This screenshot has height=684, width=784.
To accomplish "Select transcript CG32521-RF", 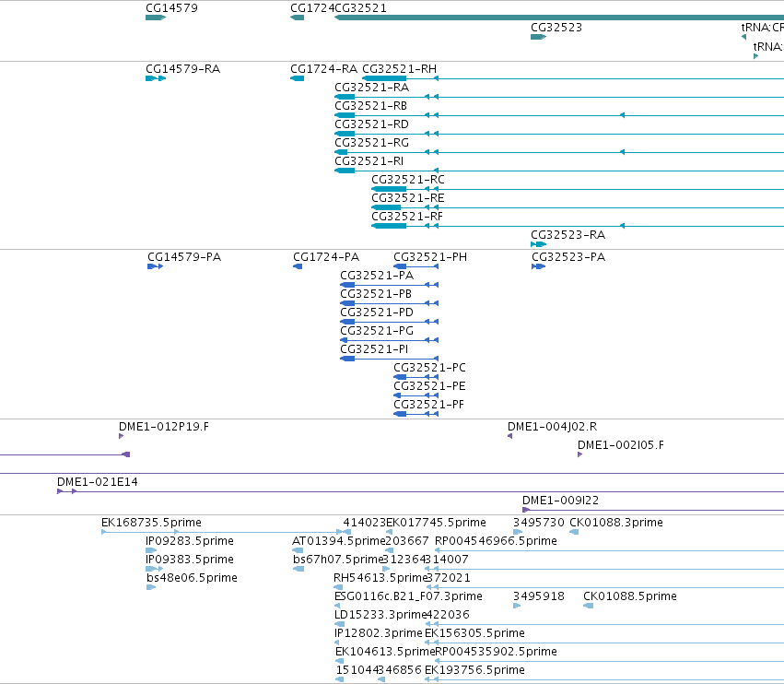I will (x=407, y=216).
